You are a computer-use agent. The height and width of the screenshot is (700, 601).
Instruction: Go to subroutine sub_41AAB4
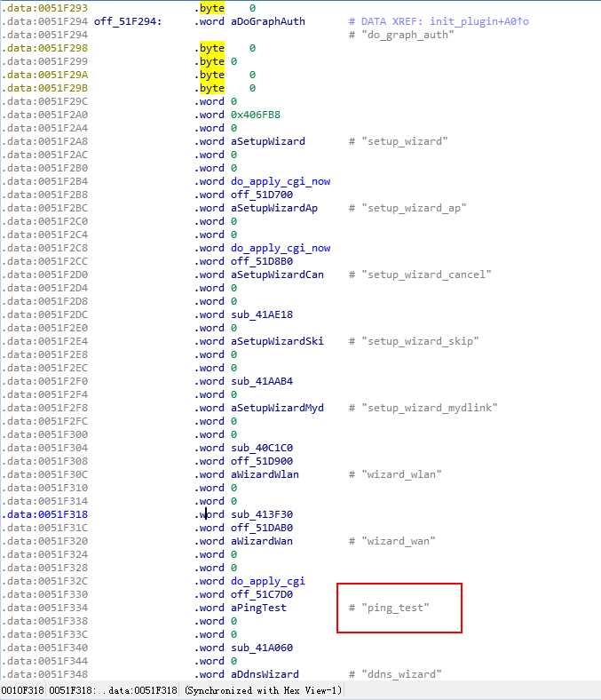click(x=257, y=381)
